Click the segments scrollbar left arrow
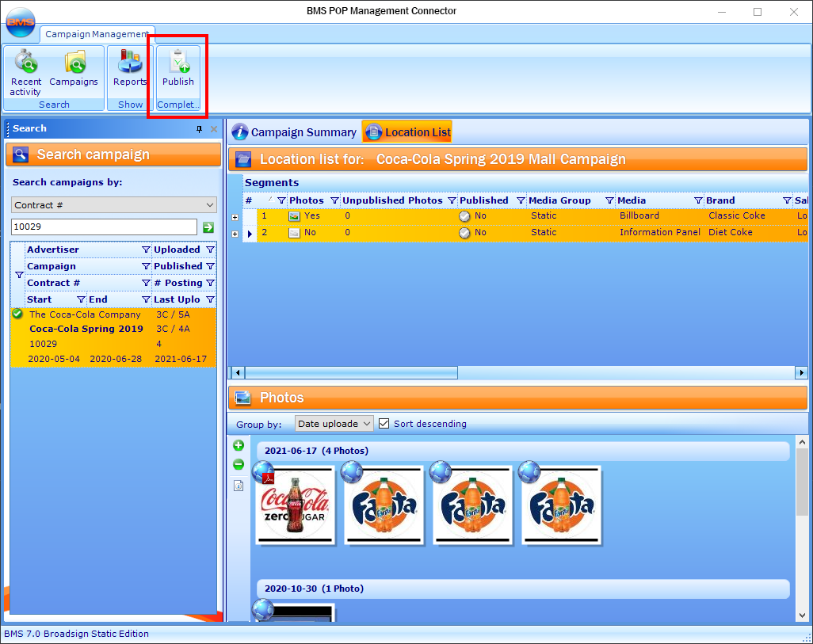The width and height of the screenshot is (813, 644). [238, 373]
